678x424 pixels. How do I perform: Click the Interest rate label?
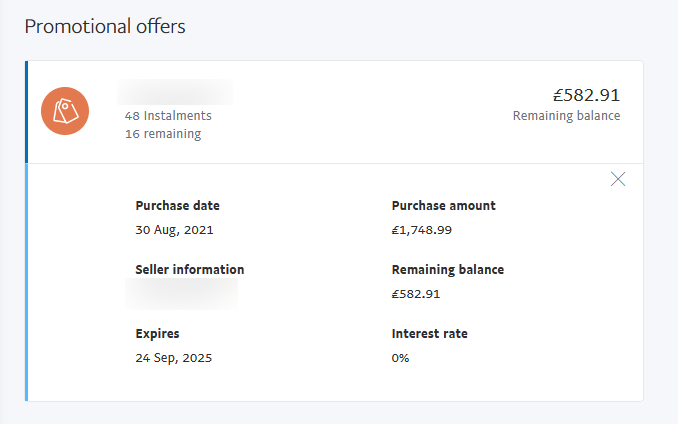point(429,334)
